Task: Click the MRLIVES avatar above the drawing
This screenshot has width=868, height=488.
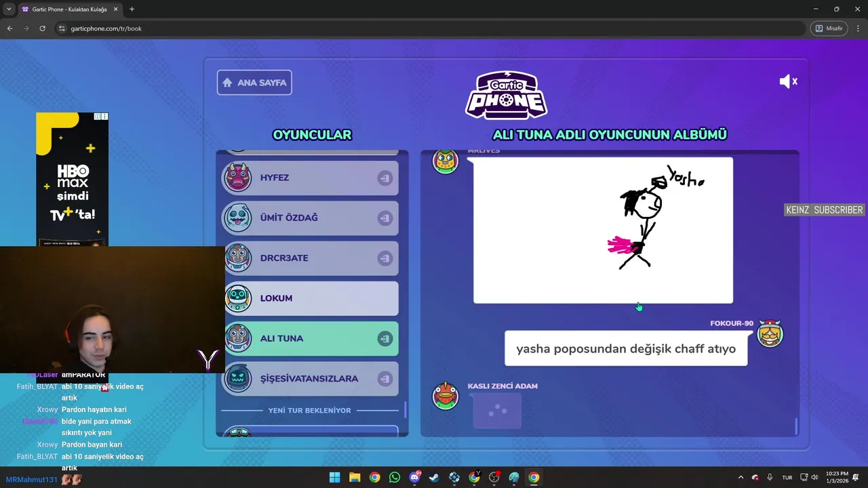Action: click(446, 161)
